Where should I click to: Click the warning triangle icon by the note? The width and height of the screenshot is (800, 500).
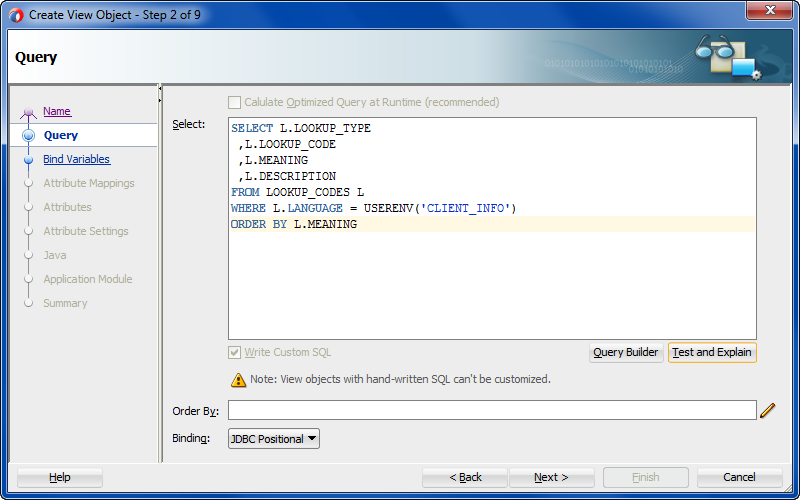[238, 380]
